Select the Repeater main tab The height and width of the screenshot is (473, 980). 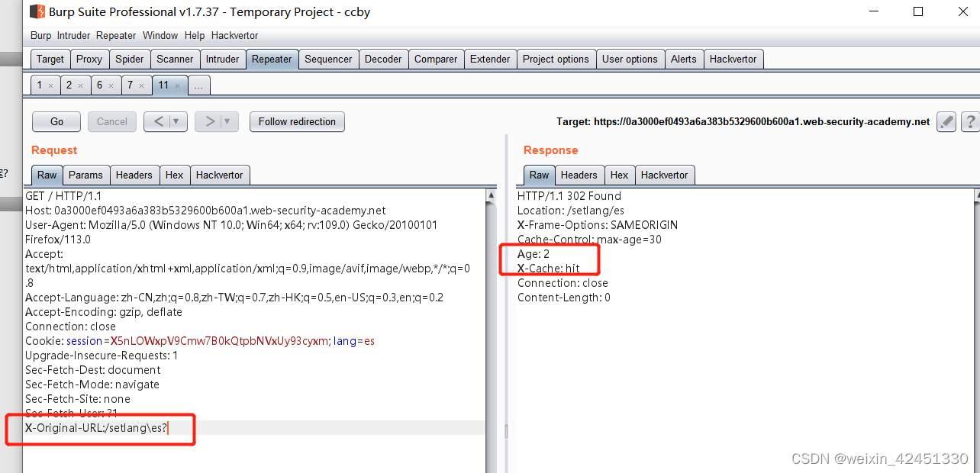click(272, 60)
